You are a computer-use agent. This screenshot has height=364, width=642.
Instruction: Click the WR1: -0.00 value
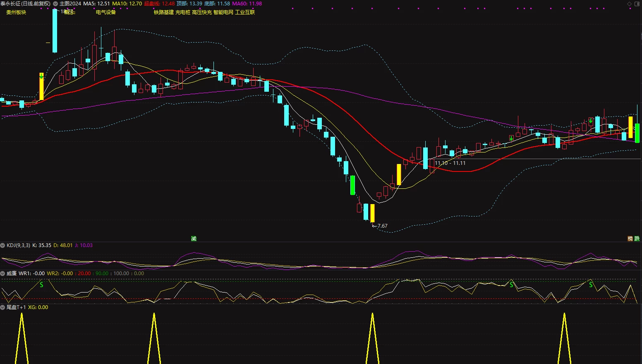click(x=32, y=274)
